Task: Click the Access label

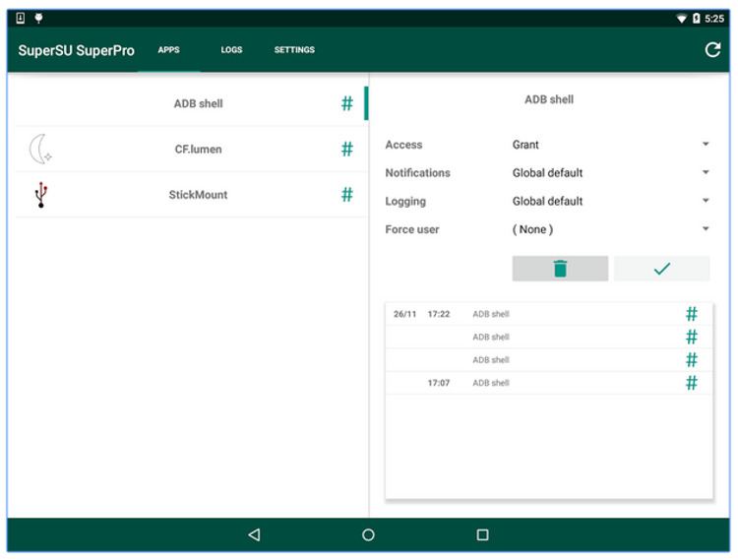Action: (403, 145)
